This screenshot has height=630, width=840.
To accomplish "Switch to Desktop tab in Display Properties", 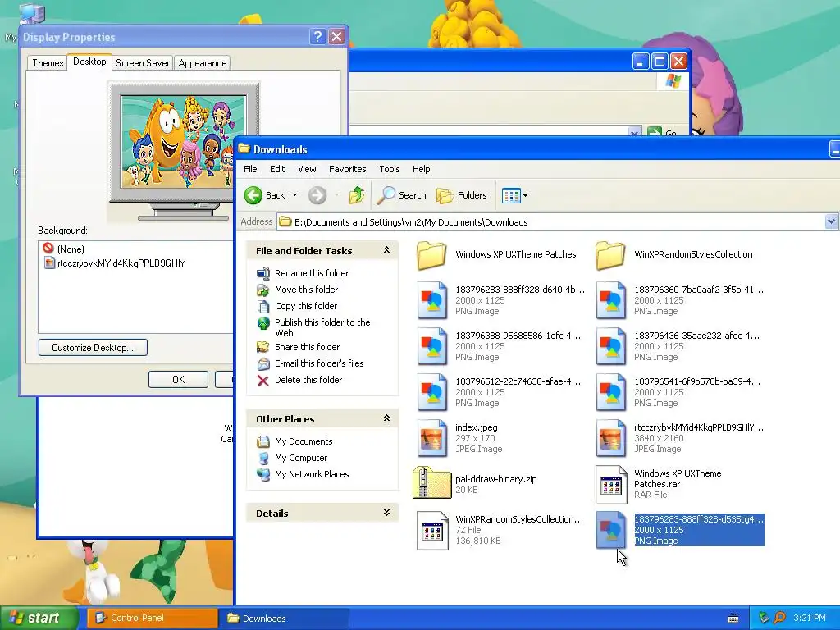I will pyautogui.click(x=89, y=62).
